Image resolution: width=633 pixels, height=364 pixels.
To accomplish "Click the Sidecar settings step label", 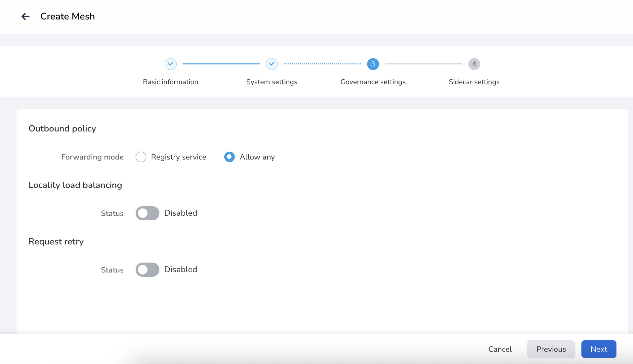I will (474, 82).
